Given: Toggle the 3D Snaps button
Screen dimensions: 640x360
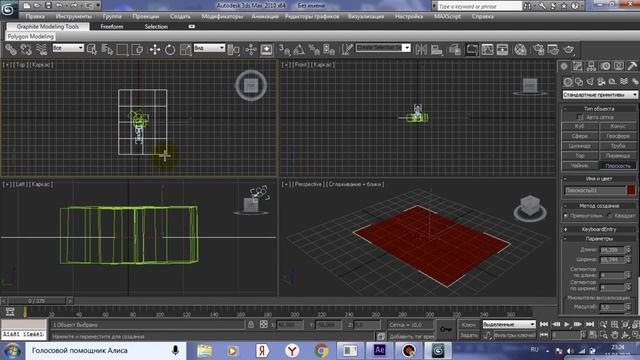Looking at the screenshot, I should click(x=284, y=50).
